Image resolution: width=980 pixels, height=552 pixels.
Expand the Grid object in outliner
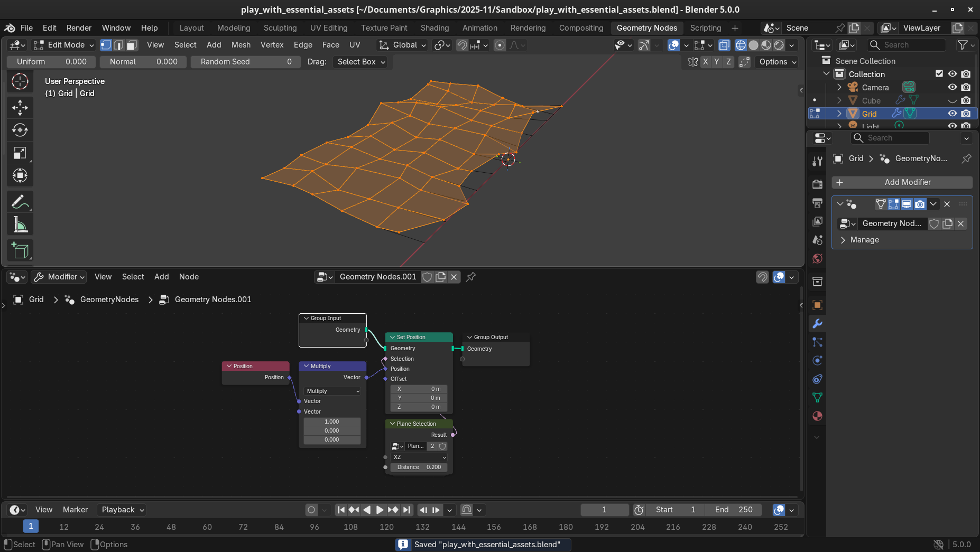pyautogui.click(x=839, y=114)
